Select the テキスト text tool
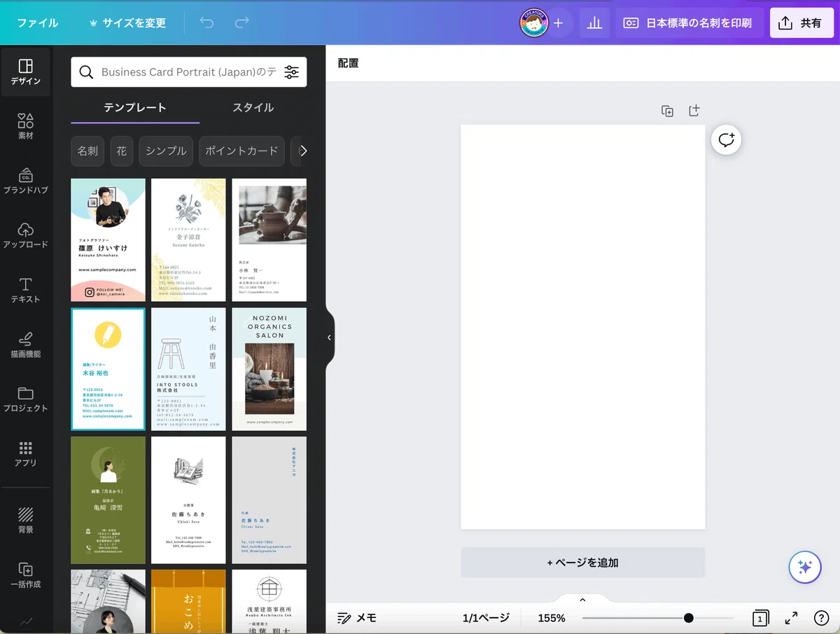The width and height of the screenshot is (840, 634). 25,290
